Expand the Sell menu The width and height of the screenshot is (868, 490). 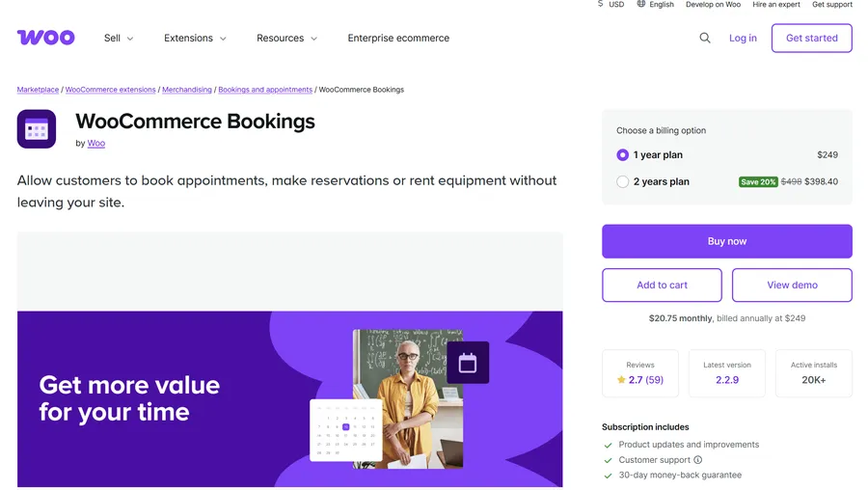119,39
